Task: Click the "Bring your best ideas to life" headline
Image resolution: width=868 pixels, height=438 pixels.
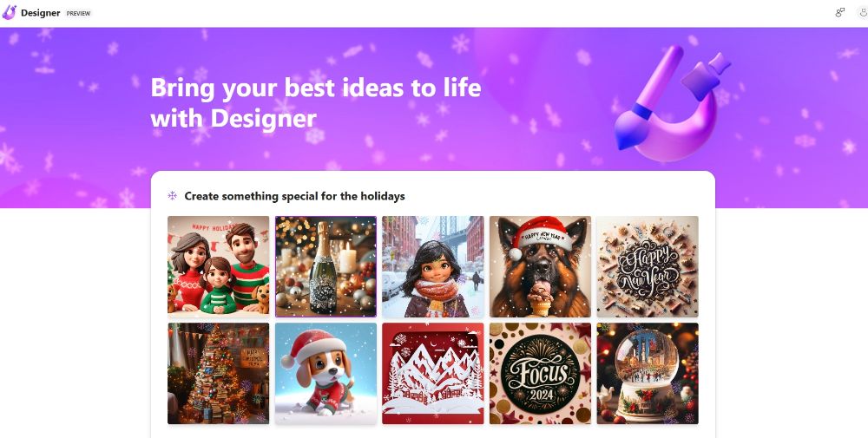Action: (316, 88)
